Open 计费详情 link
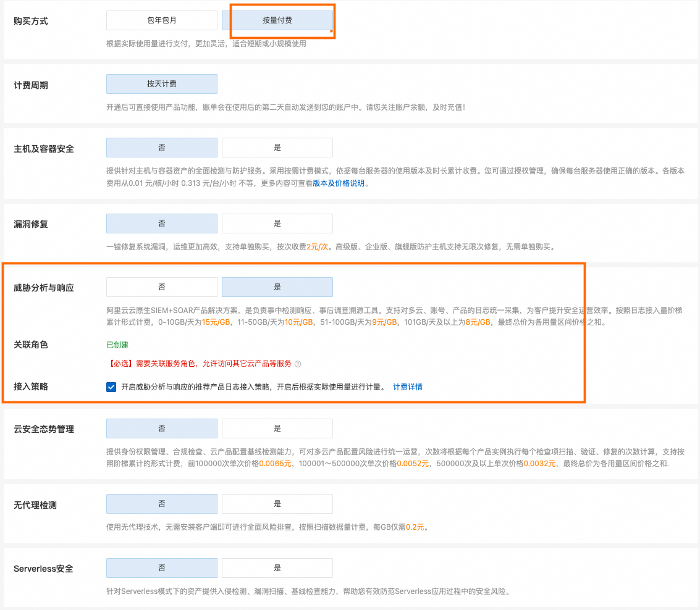 point(408,387)
